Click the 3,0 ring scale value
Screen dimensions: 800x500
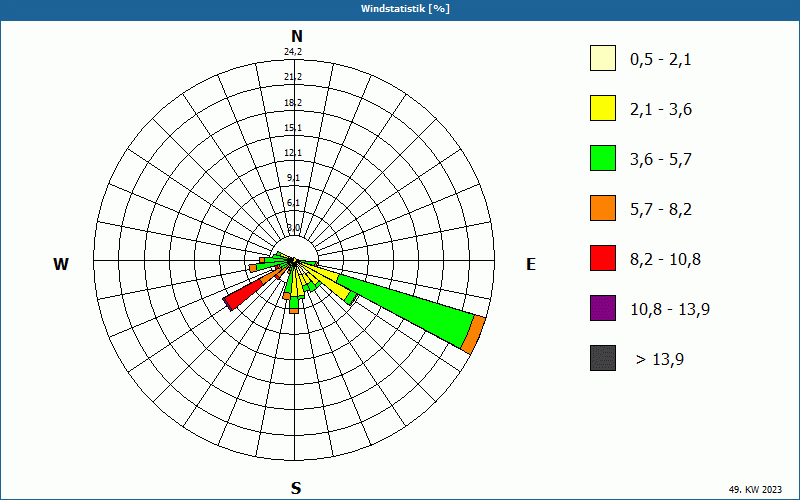pyautogui.click(x=293, y=228)
